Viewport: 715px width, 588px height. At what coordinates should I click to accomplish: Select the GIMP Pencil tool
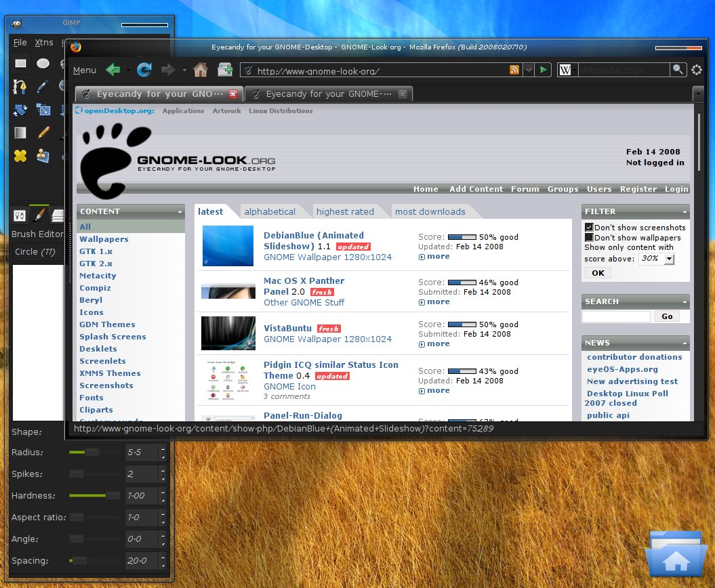click(43, 133)
